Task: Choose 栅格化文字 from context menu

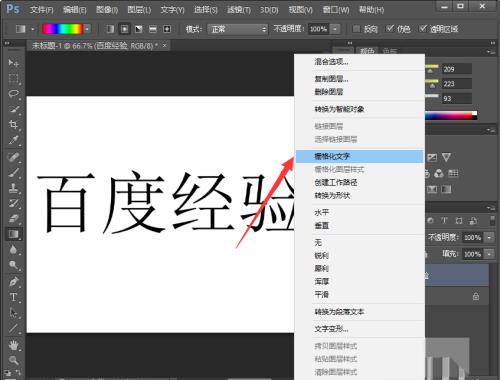Action: click(x=359, y=156)
